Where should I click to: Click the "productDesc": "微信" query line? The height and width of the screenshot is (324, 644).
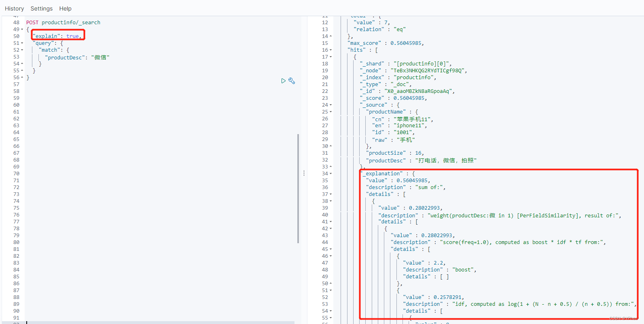point(77,57)
